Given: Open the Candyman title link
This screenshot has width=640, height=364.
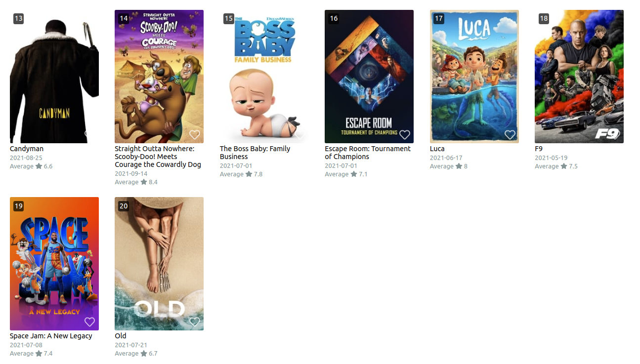Looking at the screenshot, I should (x=27, y=149).
